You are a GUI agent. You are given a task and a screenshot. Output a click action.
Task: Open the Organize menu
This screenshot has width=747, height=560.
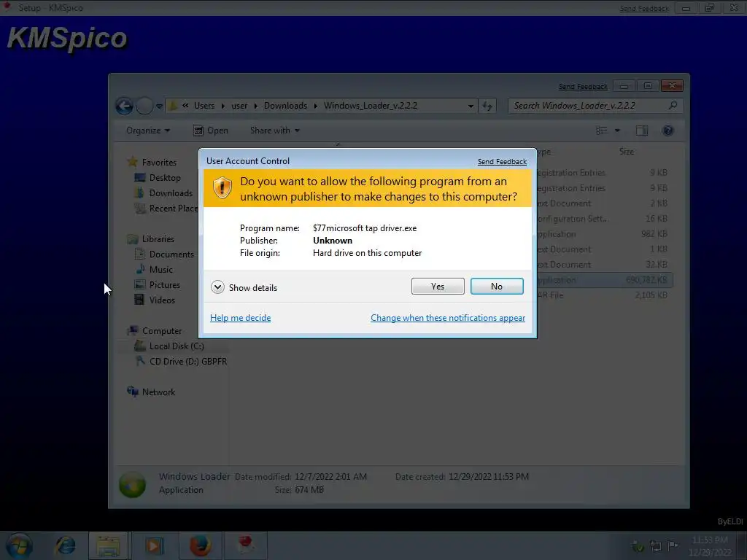147,131
